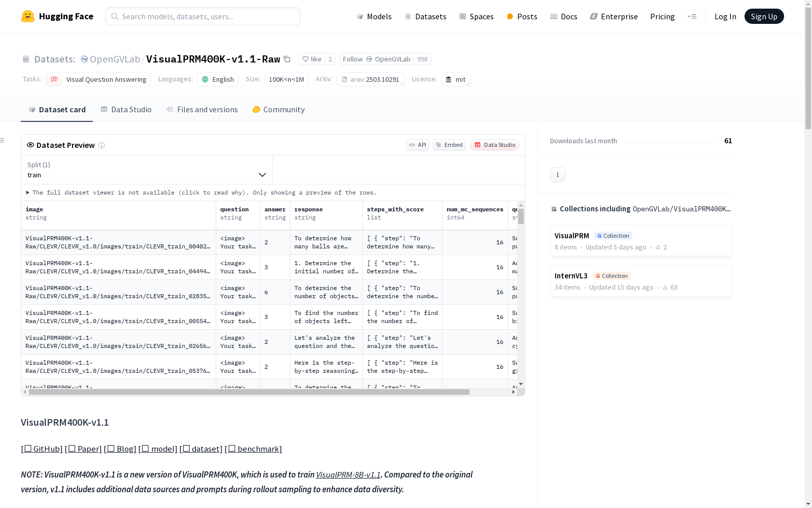Click the dataset icon before Datasets label
This screenshot has height=508, width=812.
click(26, 59)
